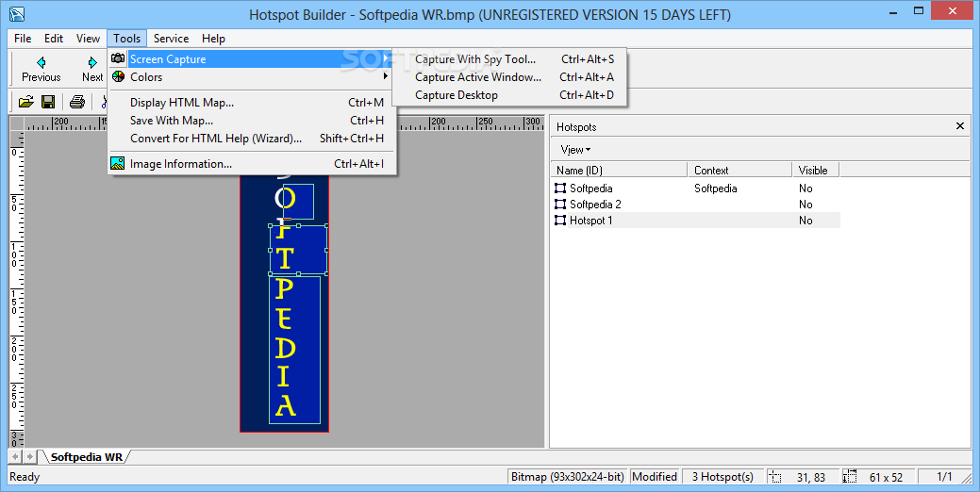Click the hotspot icon next to Softpedia row
This screenshot has width=980, height=492.
[x=560, y=188]
